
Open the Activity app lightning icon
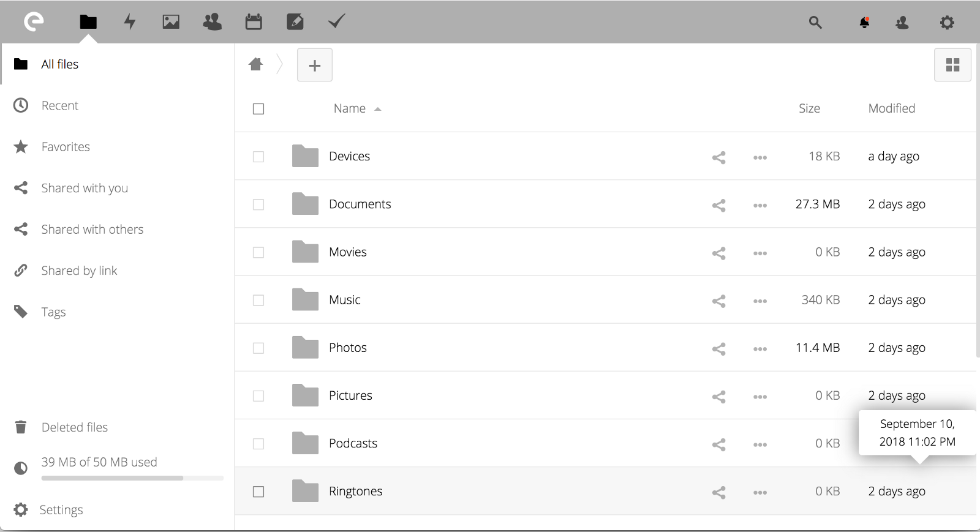click(129, 22)
